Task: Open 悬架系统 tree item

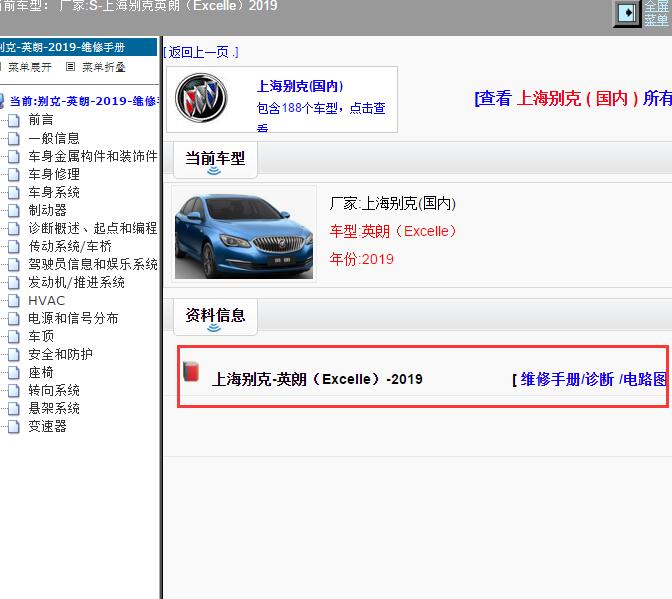Action: click(54, 408)
